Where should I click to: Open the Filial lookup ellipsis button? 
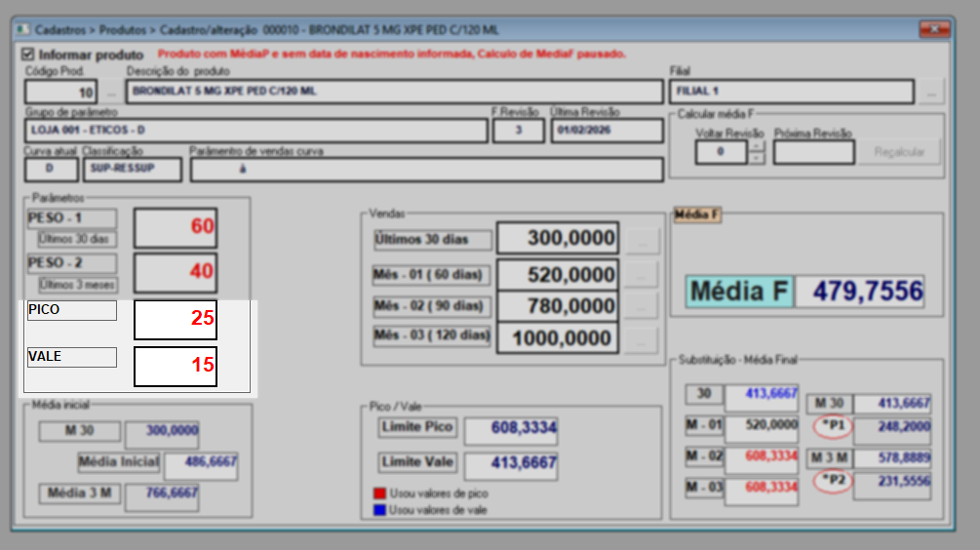point(932,93)
